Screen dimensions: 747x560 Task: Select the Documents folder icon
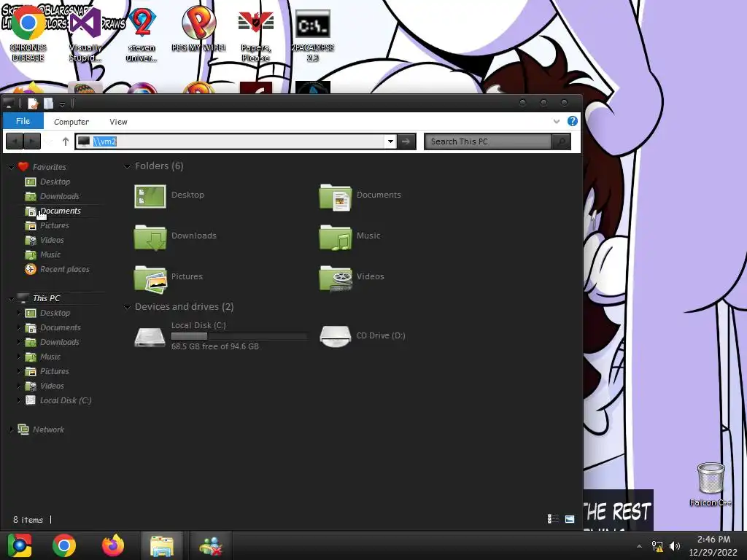[336, 197]
